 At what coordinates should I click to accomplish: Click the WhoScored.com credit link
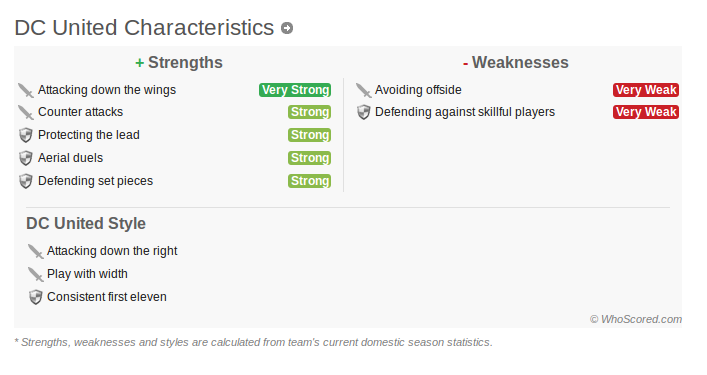click(x=636, y=319)
